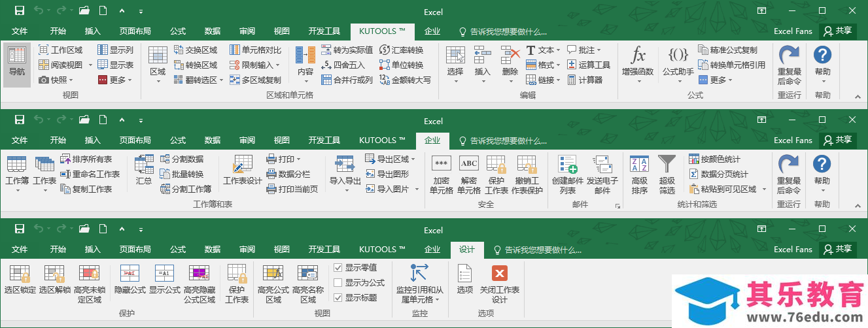868x328 pixels.
Task: Click 高亮名称区域 highlight names
Action: tap(308, 284)
